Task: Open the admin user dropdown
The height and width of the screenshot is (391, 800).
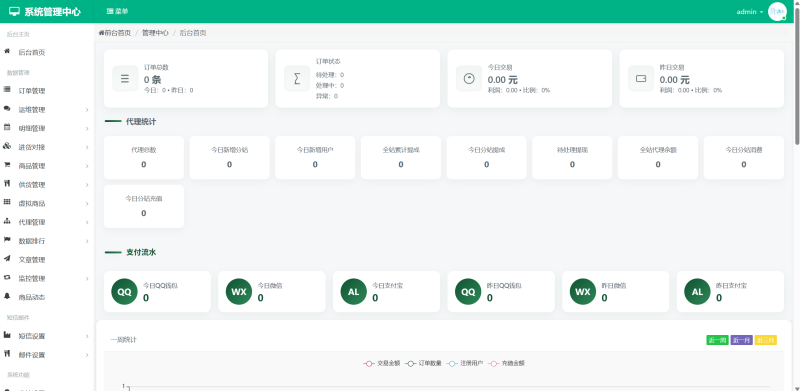Action: point(750,12)
